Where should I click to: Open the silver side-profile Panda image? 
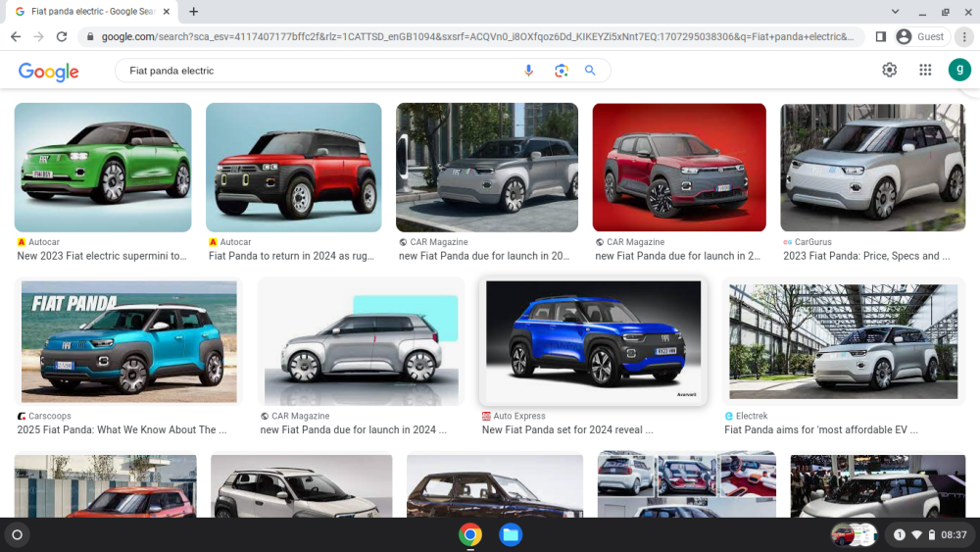click(x=362, y=342)
